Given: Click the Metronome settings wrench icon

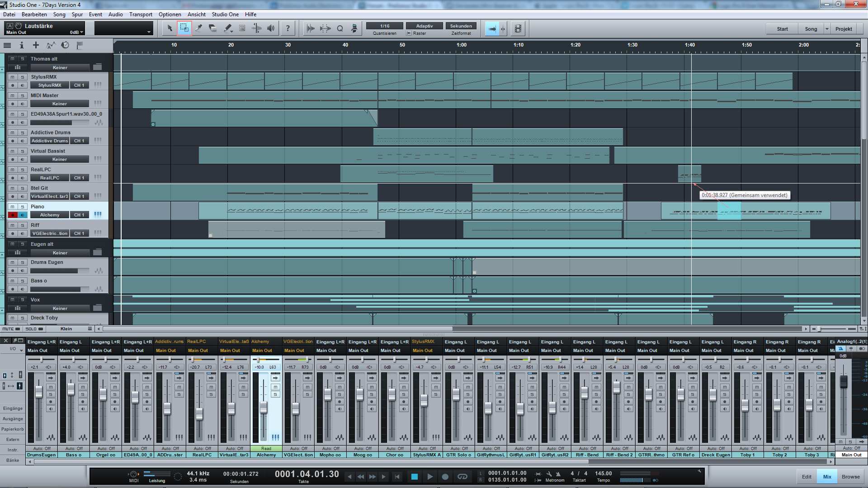Looking at the screenshot, I should coord(549,474).
